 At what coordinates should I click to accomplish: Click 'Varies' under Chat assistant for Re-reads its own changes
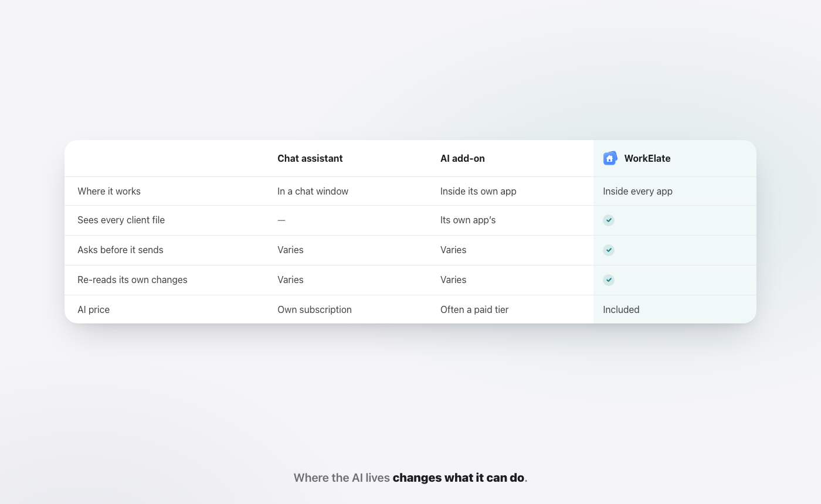click(290, 280)
